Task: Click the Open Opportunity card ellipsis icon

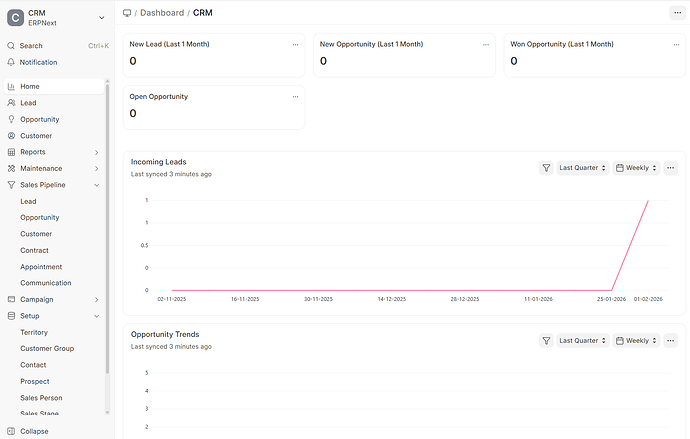Action: pos(295,97)
